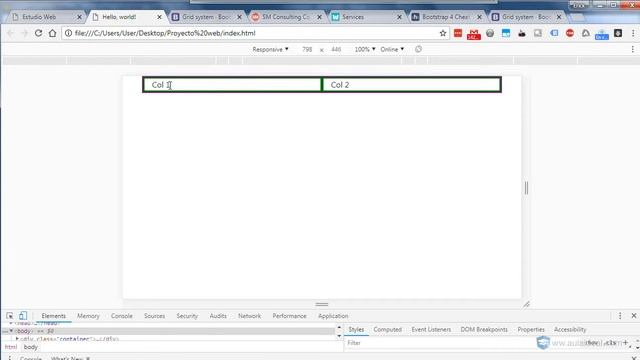The width and height of the screenshot is (640, 360).
Task: Click the html breadcrumb in DevTools
Action: coord(11,347)
